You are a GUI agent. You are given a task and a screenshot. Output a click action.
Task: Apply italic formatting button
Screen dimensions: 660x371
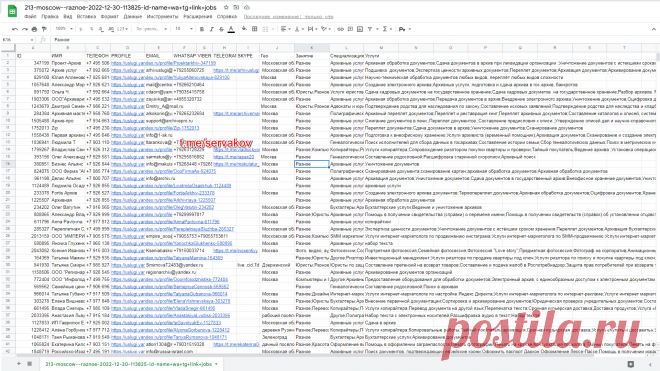[x=211, y=29]
